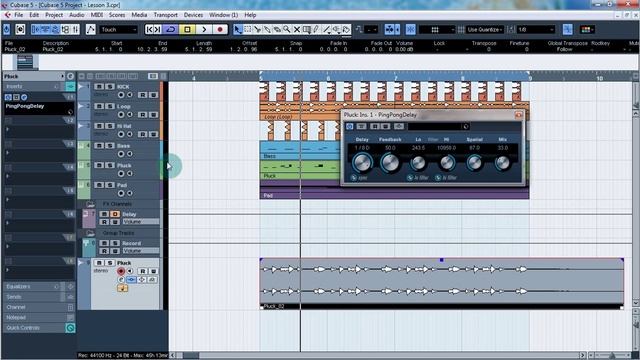Viewport: 640px width, 360px height.
Task: Open the Edit menu
Action: [34, 15]
